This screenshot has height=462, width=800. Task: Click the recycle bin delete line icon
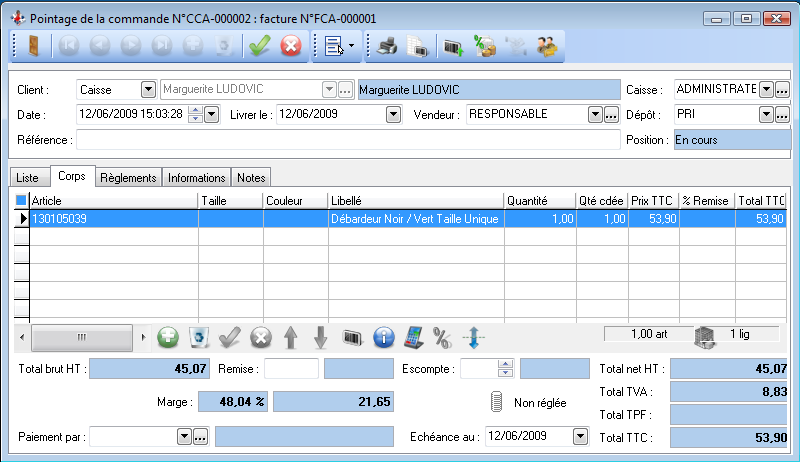(x=199, y=337)
